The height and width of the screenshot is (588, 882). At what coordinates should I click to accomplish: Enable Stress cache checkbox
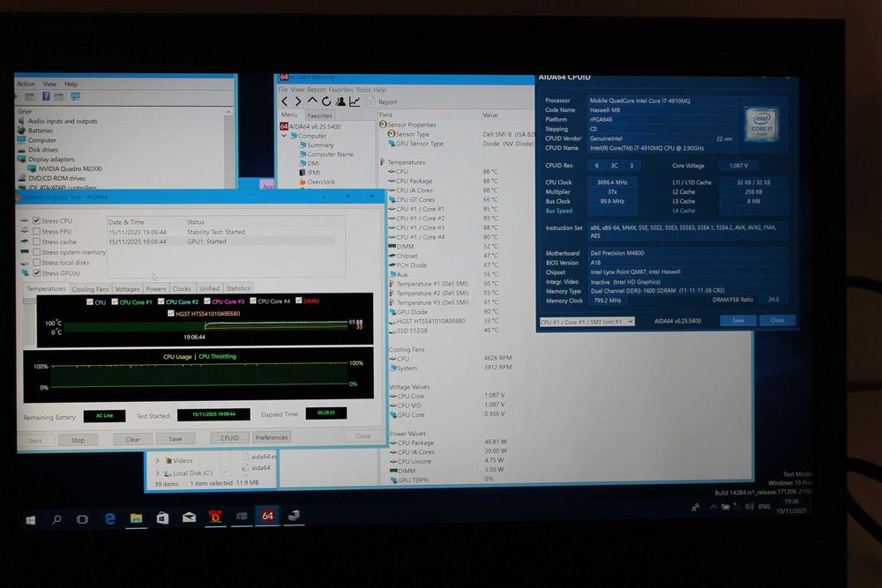coord(36,242)
